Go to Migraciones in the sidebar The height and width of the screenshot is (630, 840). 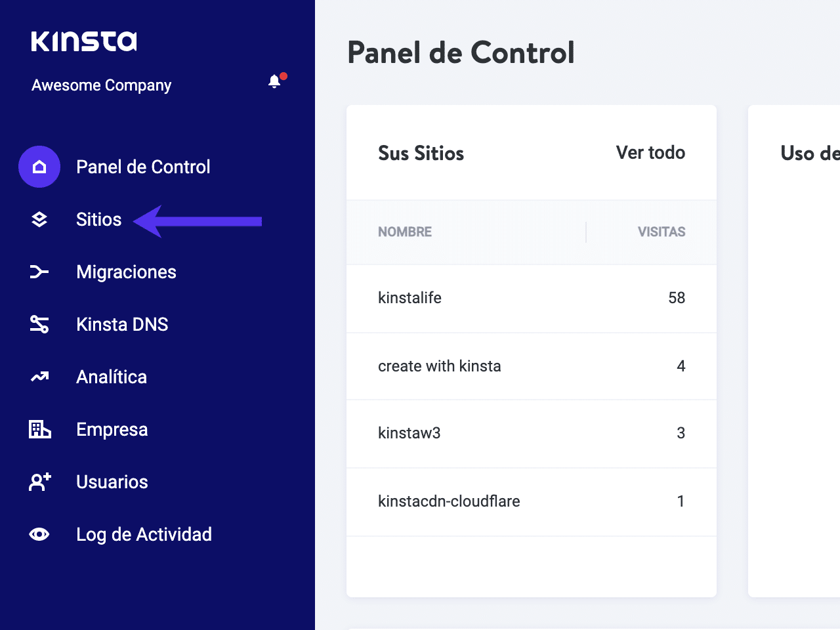point(126,272)
